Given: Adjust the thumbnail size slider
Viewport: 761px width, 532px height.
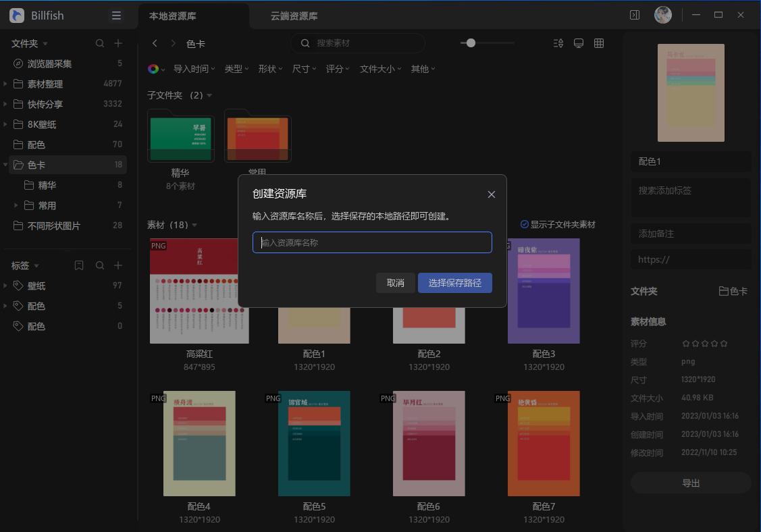Looking at the screenshot, I should [x=471, y=43].
